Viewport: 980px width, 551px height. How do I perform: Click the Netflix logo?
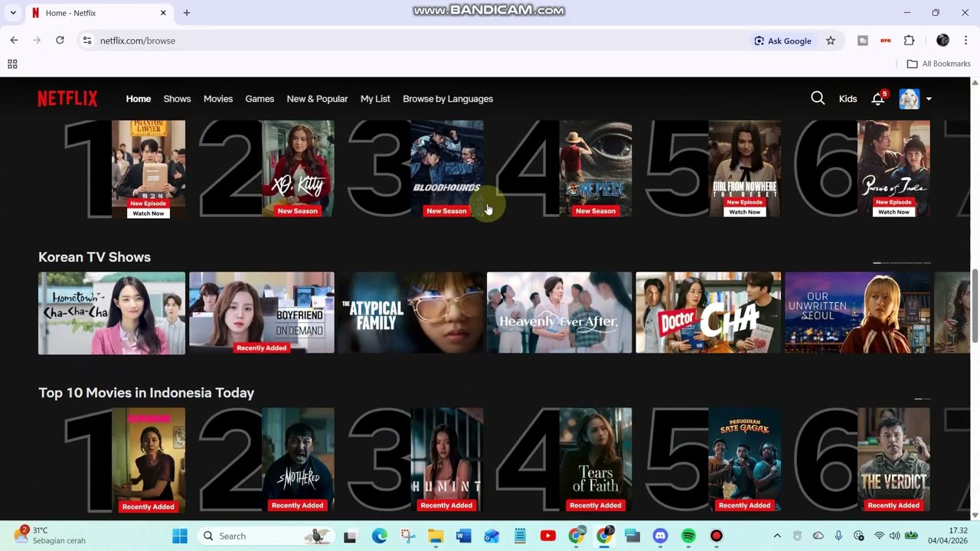click(67, 99)
